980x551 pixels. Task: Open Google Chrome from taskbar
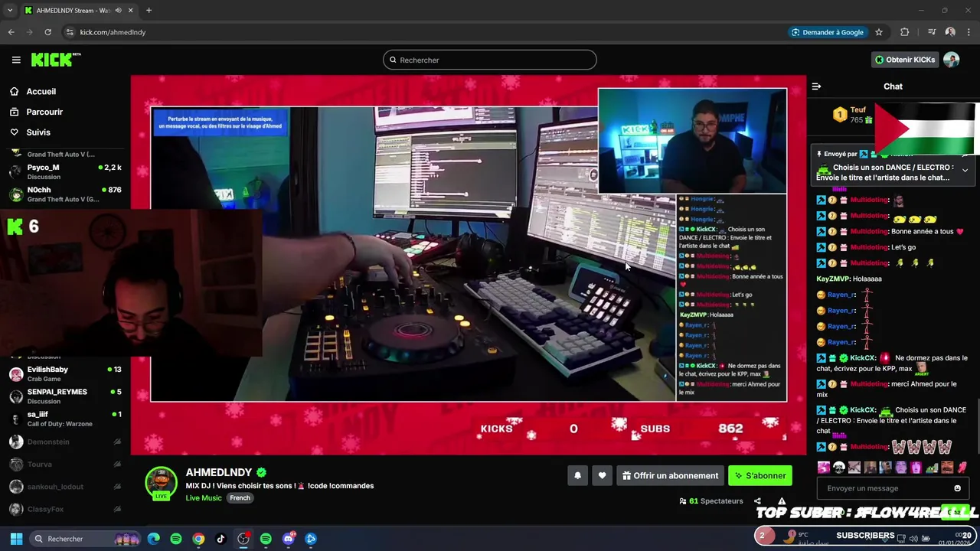coord(198,539)
